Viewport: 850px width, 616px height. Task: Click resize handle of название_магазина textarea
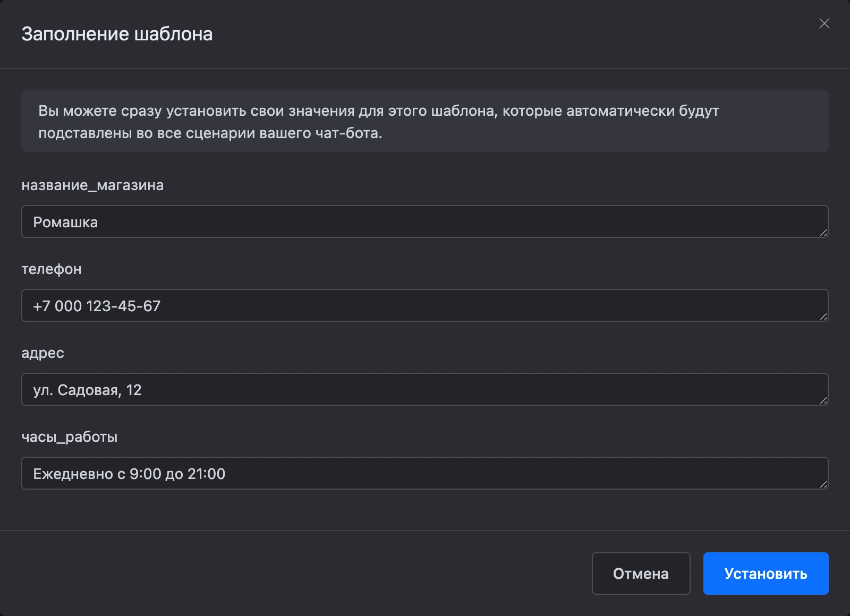point(823,233)
